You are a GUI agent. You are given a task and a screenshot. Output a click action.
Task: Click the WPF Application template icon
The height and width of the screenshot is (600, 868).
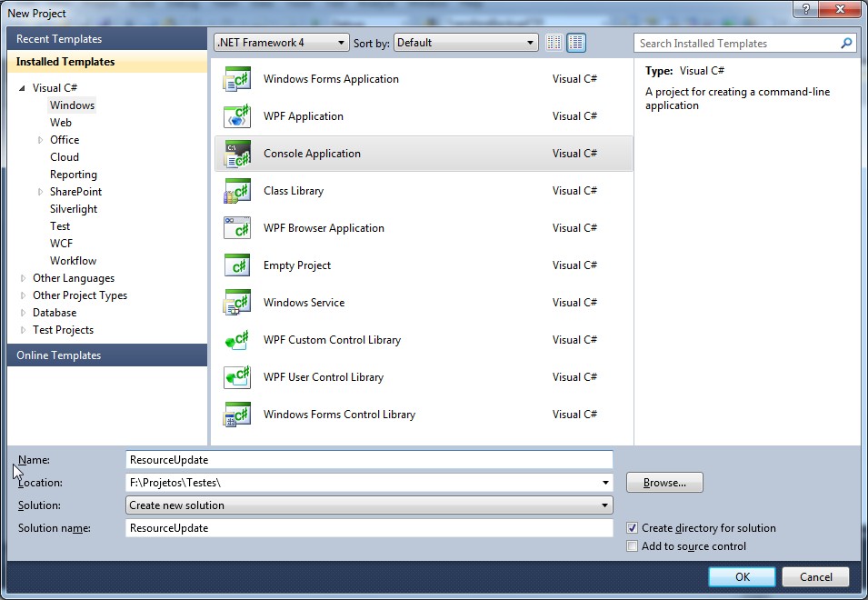pyautogui.click(x=237, y=116)
